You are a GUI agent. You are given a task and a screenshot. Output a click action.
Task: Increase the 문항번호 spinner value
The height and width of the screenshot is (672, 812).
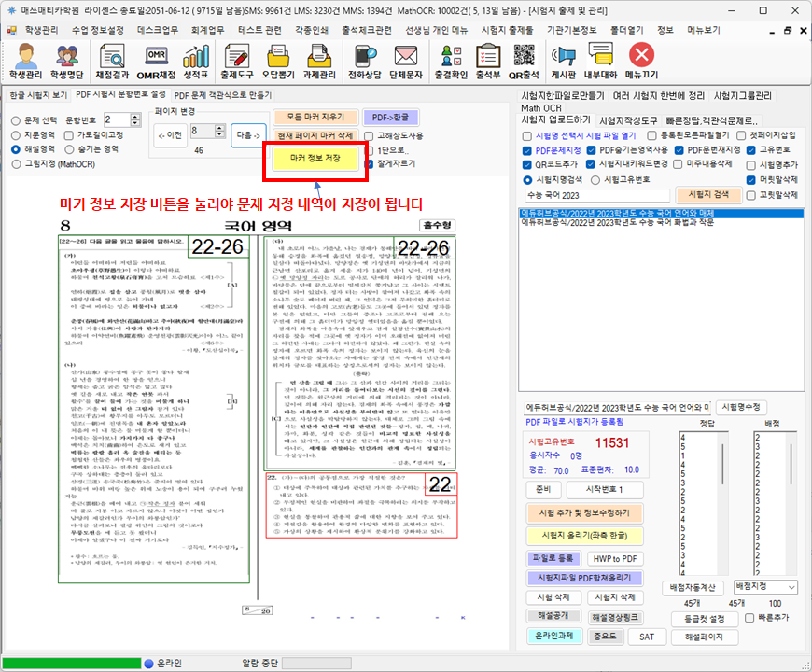click(136, 117)
